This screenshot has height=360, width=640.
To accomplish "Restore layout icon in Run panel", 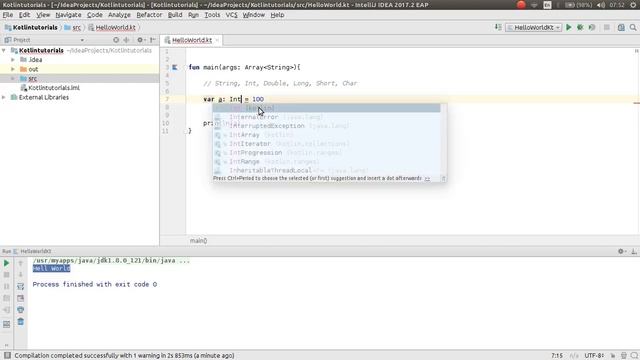I will click(x=7, y=324).
